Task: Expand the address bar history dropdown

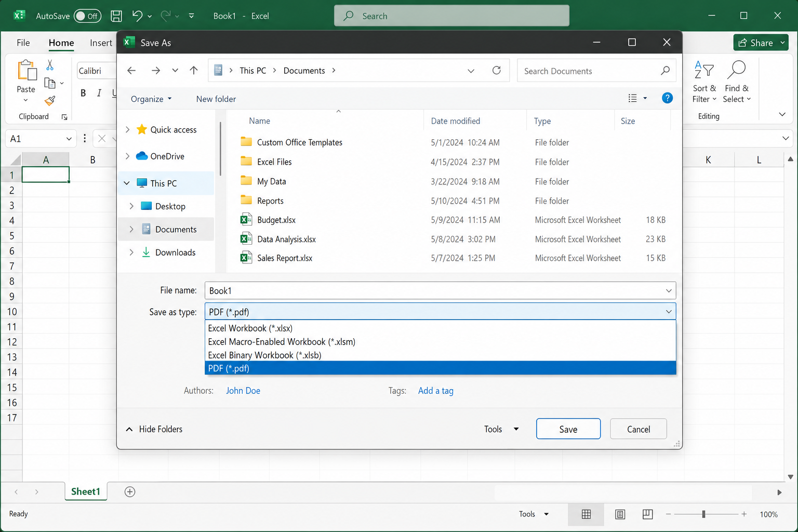Action: tap(471, 71)
